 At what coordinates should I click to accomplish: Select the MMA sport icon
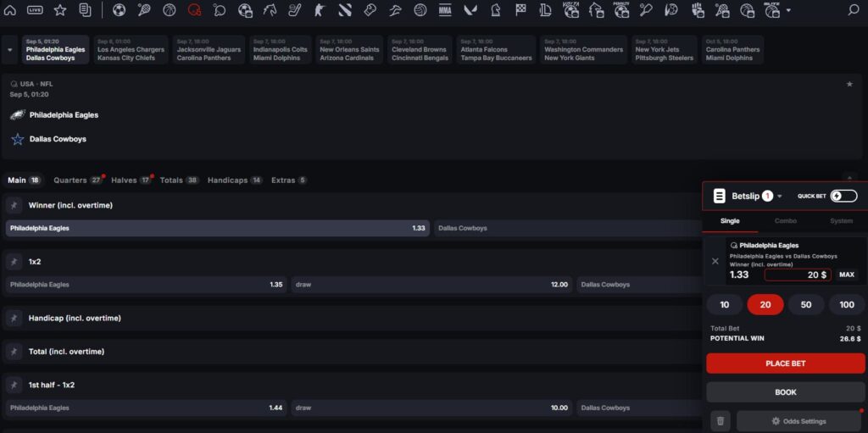445,10
